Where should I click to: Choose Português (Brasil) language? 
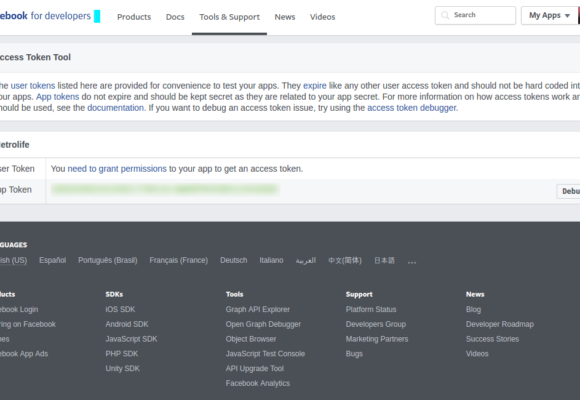(108, 260)
